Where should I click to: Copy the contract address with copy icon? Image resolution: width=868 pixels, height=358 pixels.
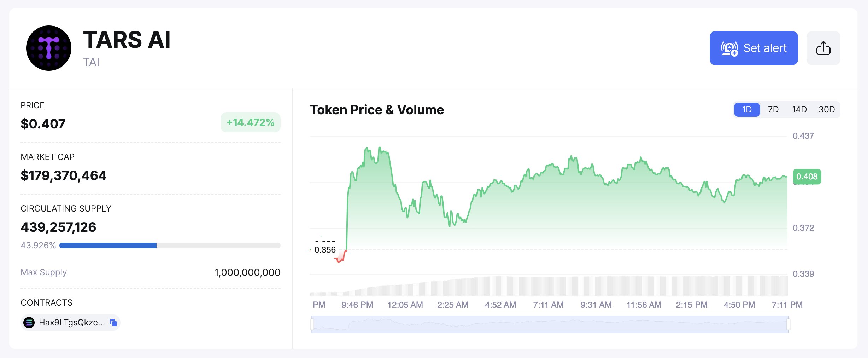[x=113, y=323]
